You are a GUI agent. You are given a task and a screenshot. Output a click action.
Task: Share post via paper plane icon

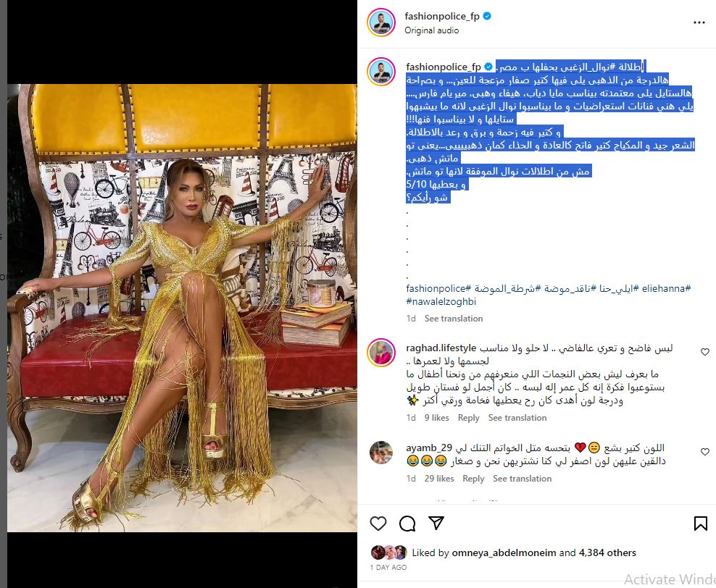point(436,523)
